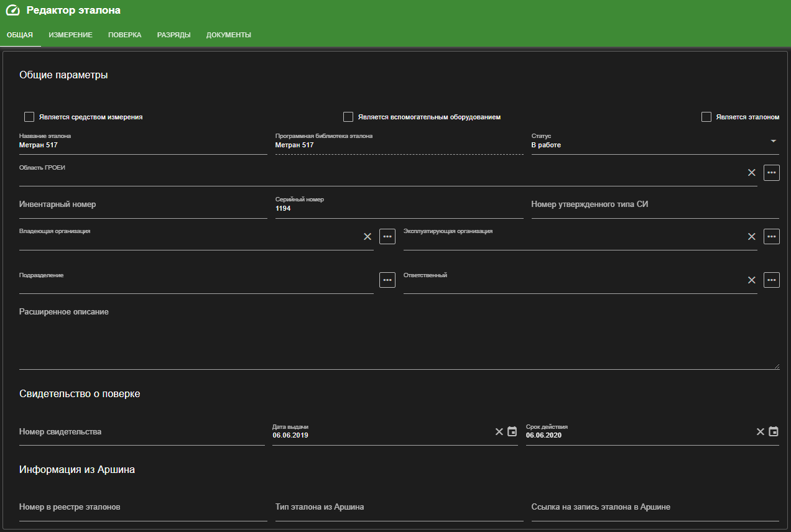Open Ответственный picker via three-dots button

pos(772,280)
